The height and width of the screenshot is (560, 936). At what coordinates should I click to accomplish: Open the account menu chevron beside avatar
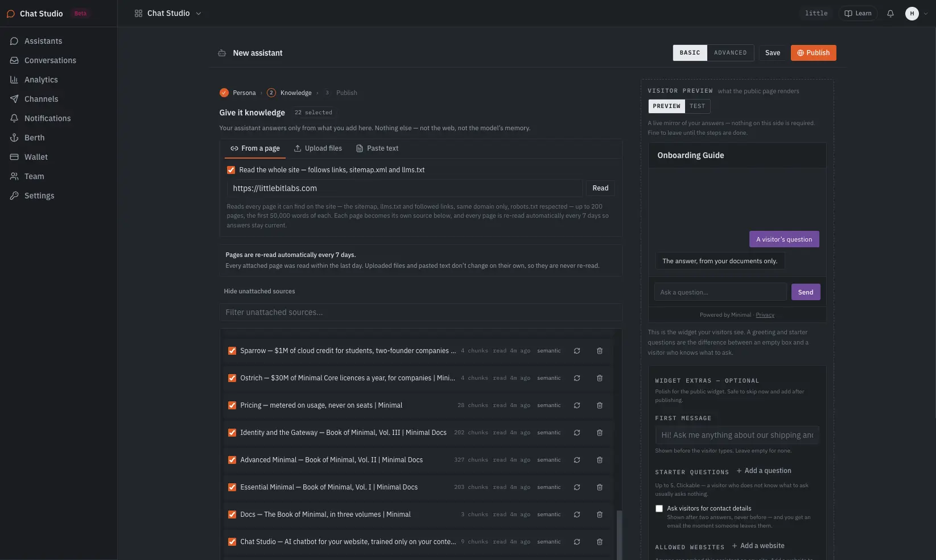(x=926, y=14)
